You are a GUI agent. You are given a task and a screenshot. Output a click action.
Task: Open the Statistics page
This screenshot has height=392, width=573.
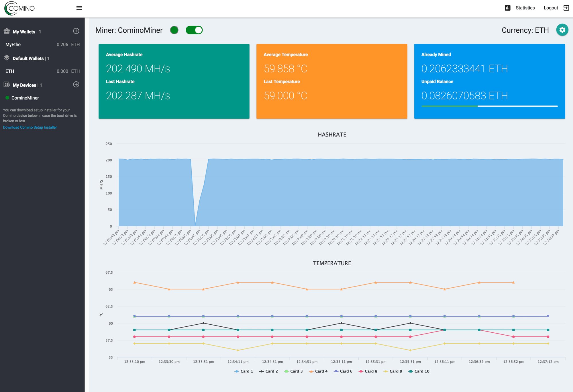coord(525,8)
